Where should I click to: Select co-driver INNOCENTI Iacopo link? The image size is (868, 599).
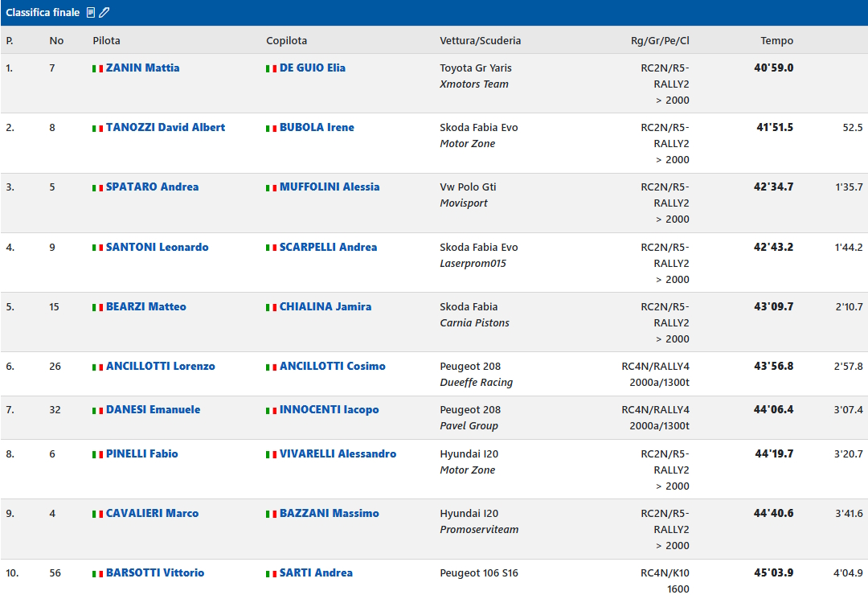tap(329, 410)
